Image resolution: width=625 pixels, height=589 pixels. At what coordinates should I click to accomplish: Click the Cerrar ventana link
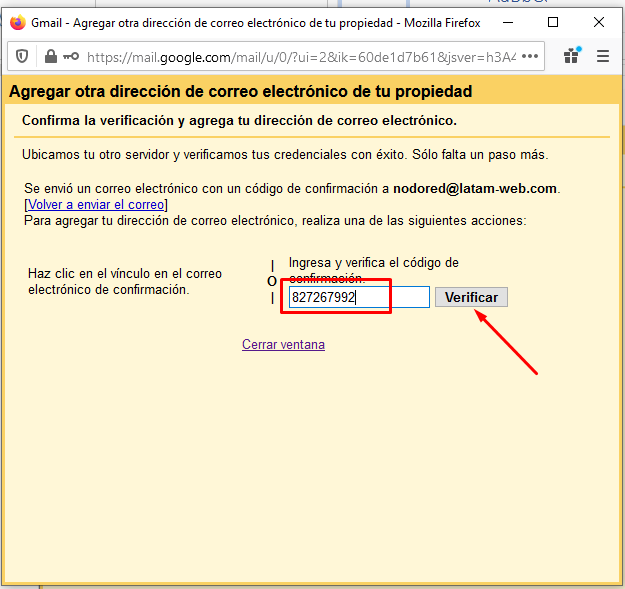[283, 344]
